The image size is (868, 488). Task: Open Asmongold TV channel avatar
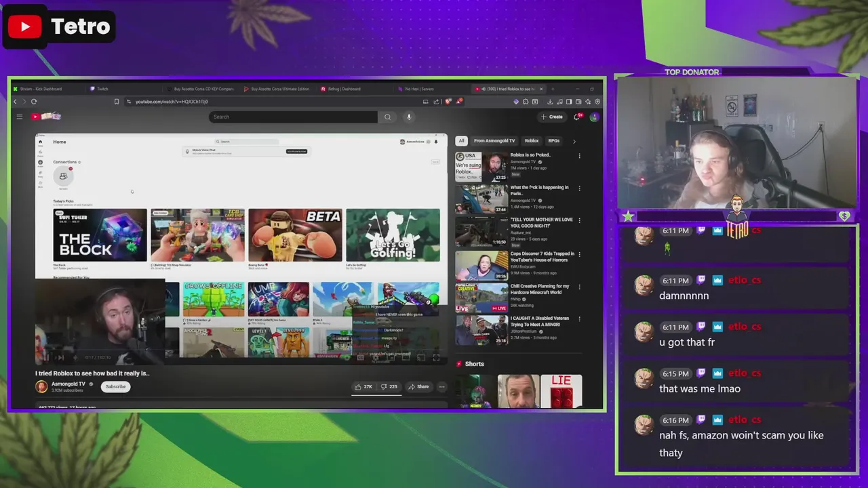(41, 386)
